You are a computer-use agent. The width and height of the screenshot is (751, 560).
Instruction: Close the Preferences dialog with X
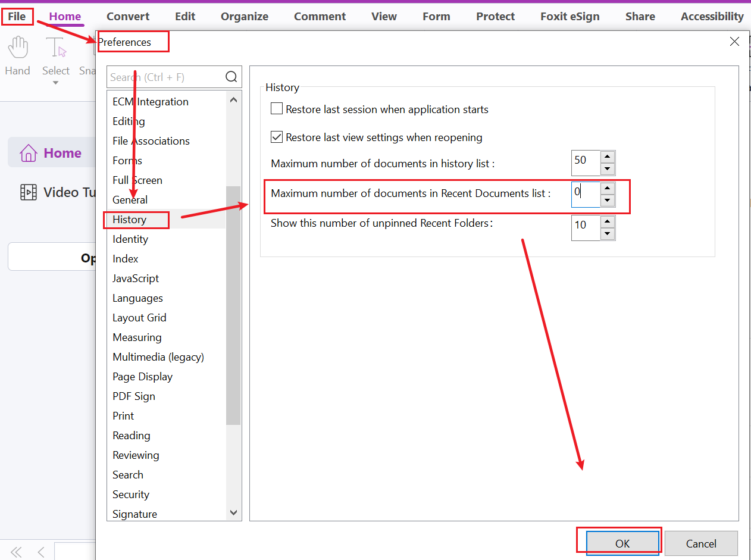point(734,42)
